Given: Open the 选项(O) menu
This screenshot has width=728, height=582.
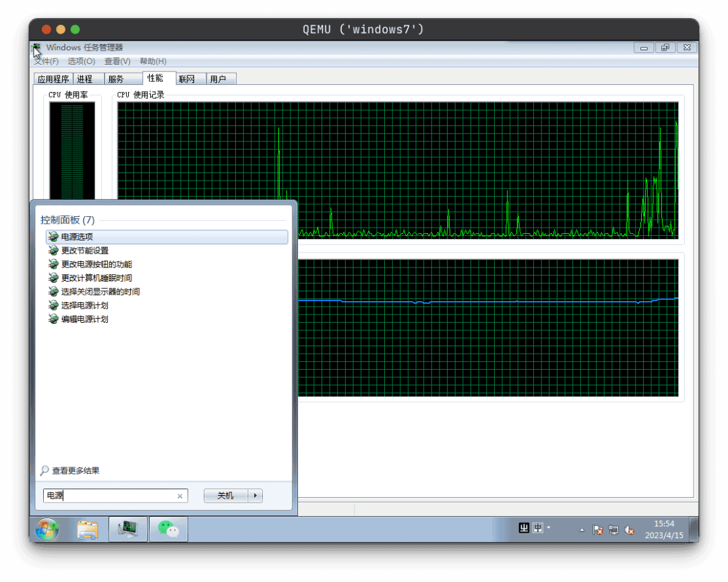Looking at the screenshot, I should (x=82, y=61).
